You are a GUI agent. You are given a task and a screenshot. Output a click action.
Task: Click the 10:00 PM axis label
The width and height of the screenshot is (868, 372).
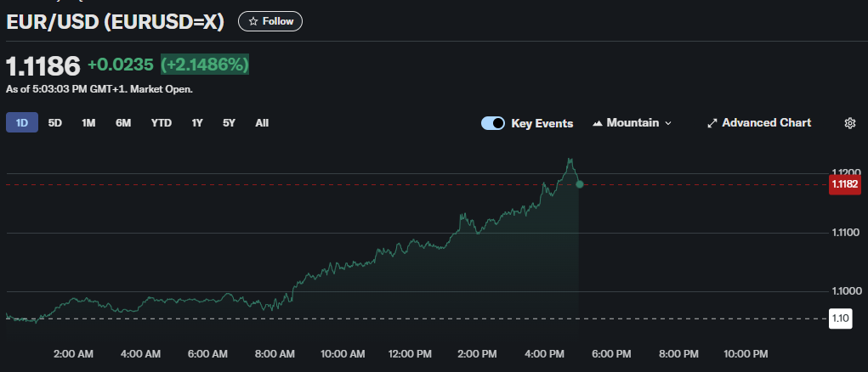(x=746, y=354)
